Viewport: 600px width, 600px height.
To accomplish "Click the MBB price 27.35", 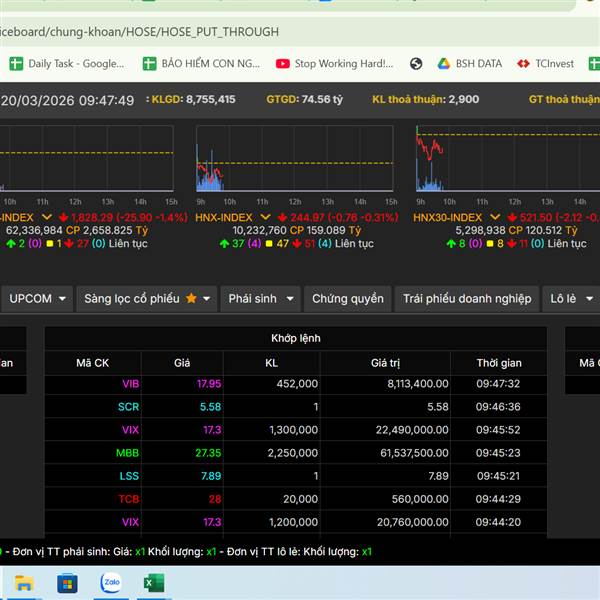I will coord(208,453).
